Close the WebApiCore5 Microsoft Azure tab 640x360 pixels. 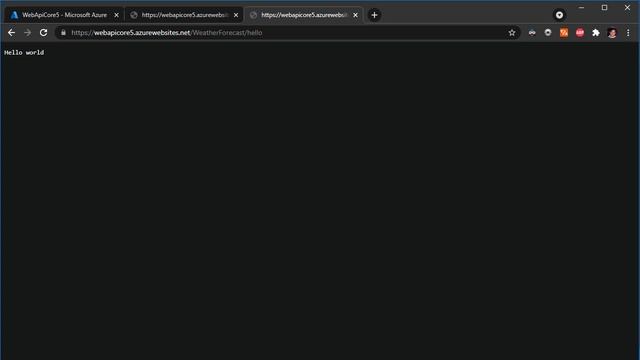(x=116, y=15)
